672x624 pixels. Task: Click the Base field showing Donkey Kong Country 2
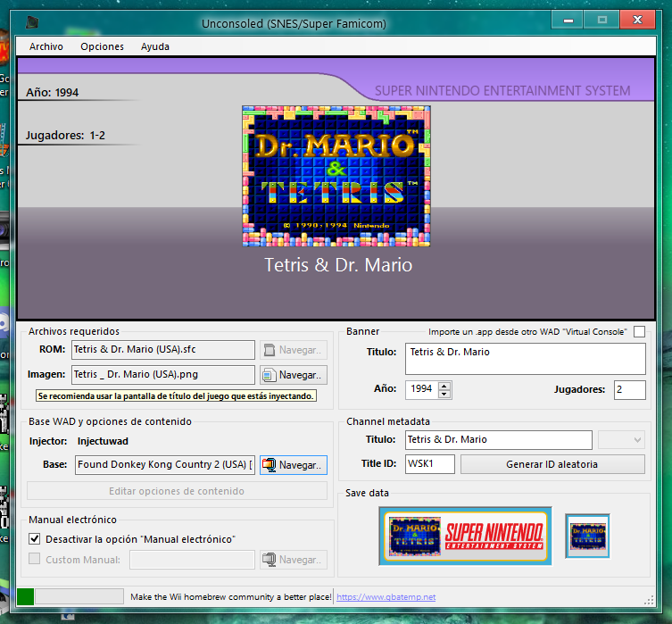[x=165, y=465]
